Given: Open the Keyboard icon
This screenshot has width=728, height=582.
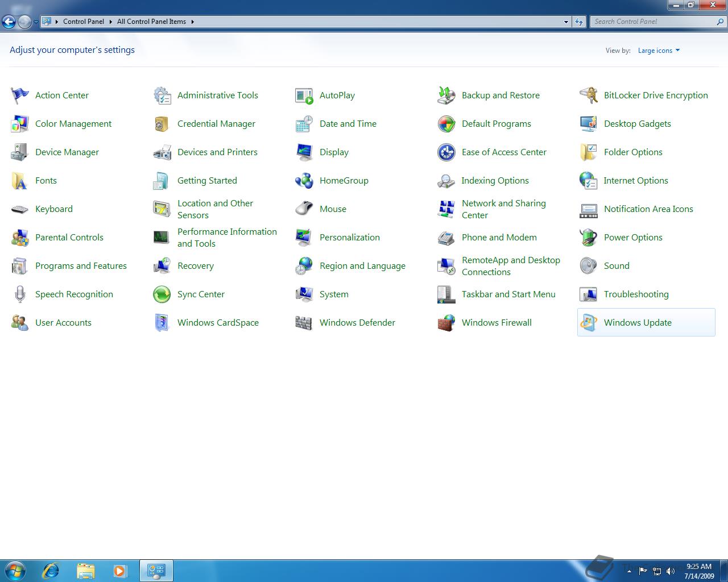Looking at the screenshot, I should 20,209.
